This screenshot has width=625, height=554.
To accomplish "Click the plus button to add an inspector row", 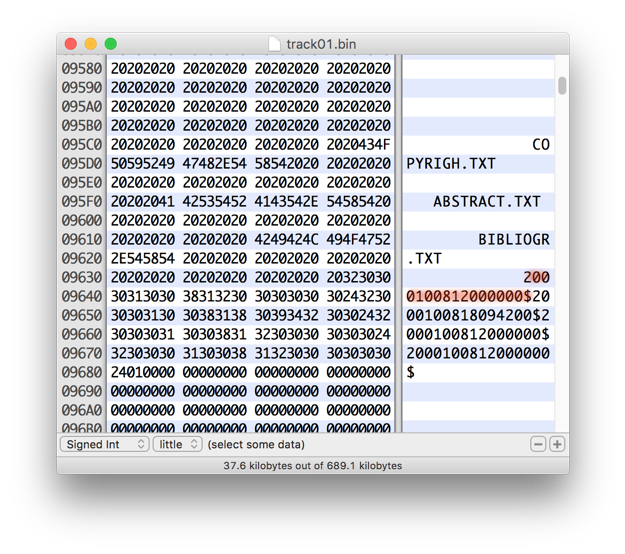I will pos(557,444).
